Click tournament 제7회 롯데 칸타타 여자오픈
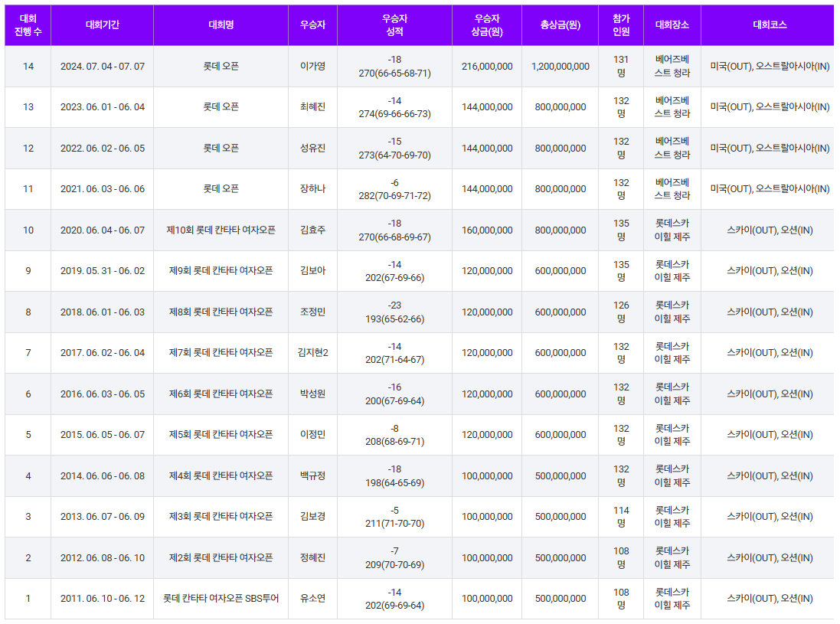The image size is (840, 624). click(221, 353)
